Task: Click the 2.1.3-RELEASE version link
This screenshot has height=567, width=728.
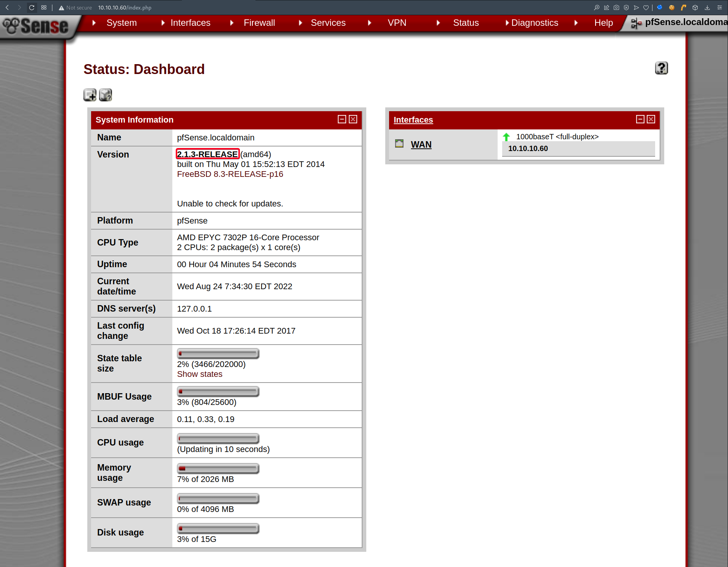Action: pyautogui.click(x=208, y=154)
